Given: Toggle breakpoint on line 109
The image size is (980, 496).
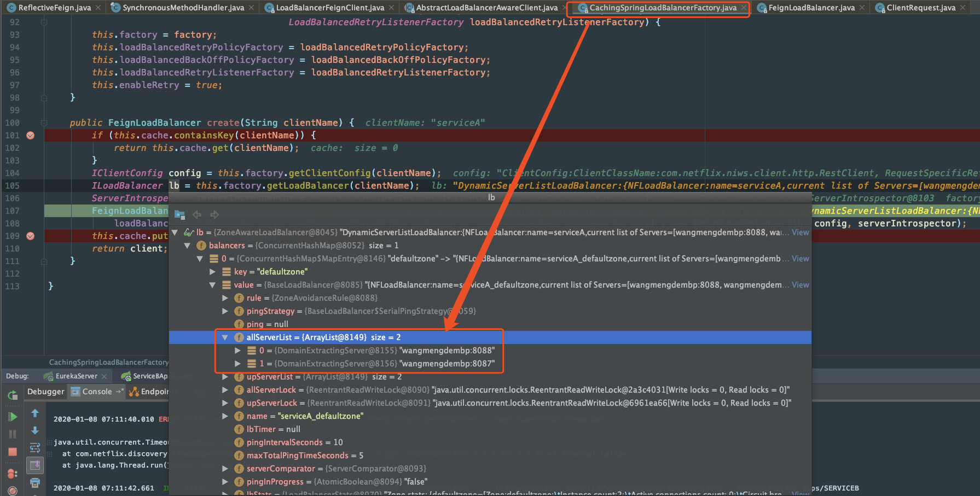Looking at the screenshot, I should [31, 236].
